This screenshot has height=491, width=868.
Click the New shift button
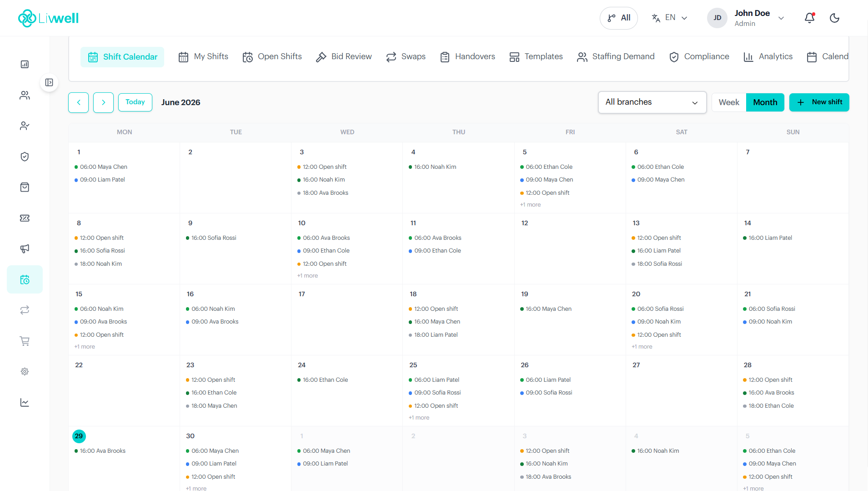click(819, 102)
